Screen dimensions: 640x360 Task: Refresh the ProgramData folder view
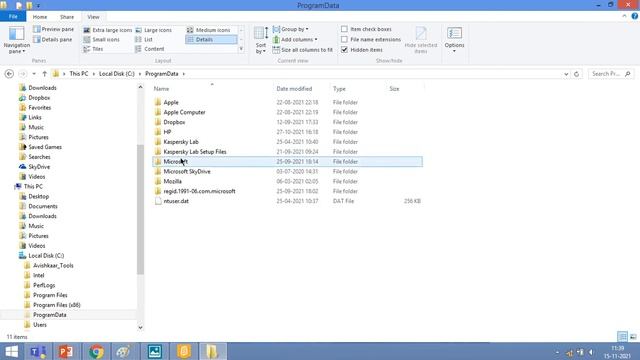(x=576, y=74)
